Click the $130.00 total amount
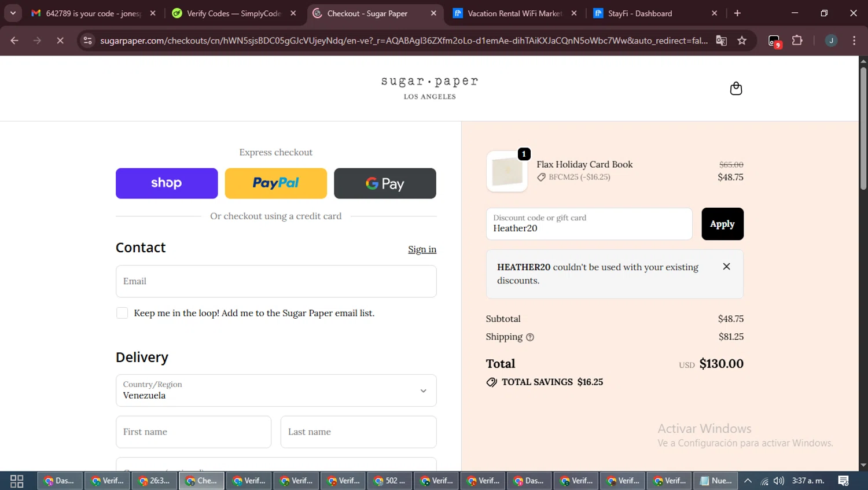 pos(721,364)
